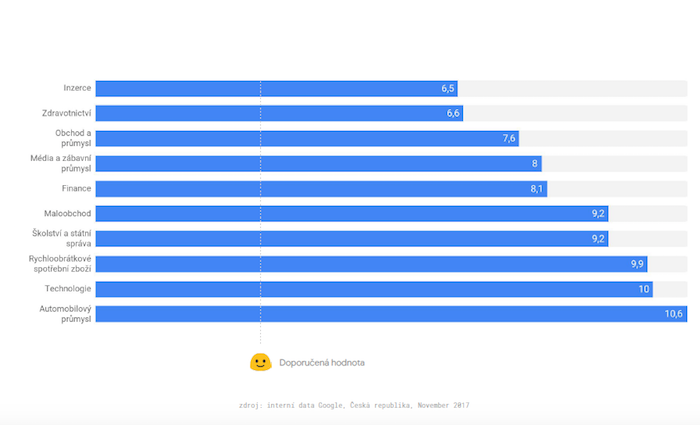
Task: Click the 6,5 value label
Action: (448, 89)
